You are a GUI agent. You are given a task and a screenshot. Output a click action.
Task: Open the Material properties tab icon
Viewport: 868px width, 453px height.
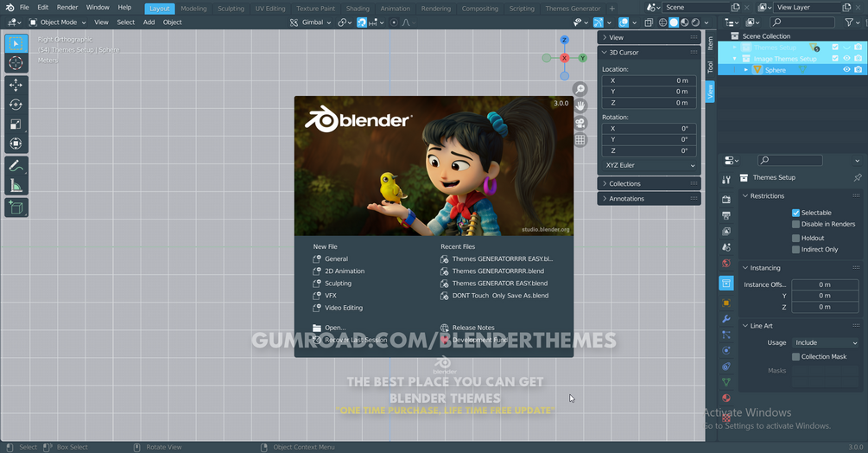point(726,399)
